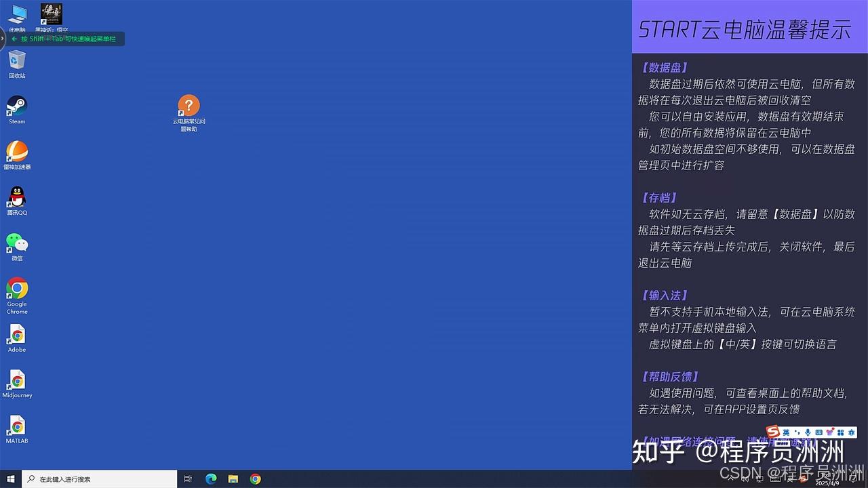
Task: Click the Task View taskbar button
Action: 188,479
